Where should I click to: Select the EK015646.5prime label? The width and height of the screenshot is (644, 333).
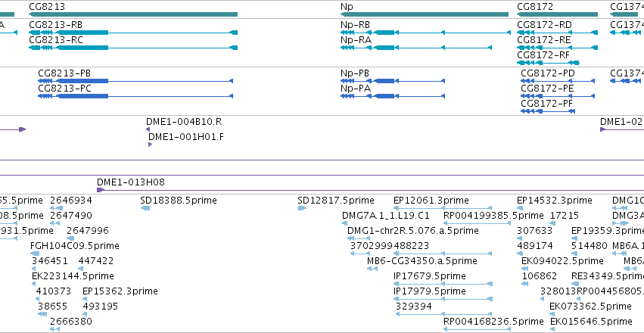coord(591,321)
